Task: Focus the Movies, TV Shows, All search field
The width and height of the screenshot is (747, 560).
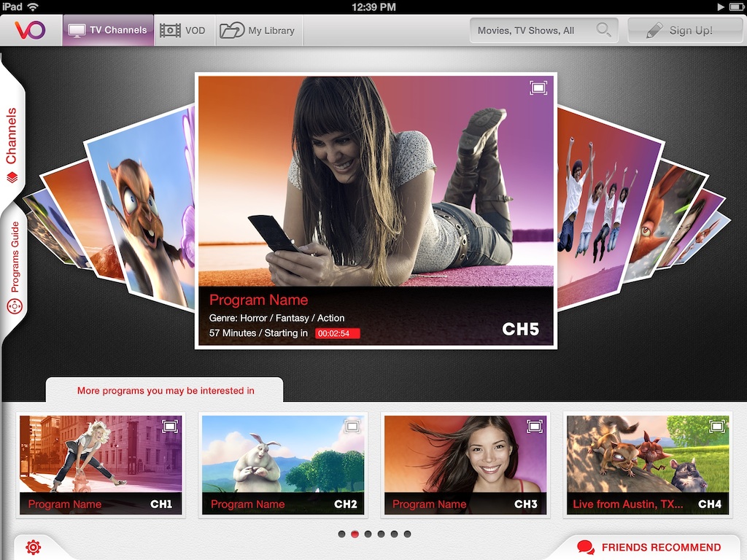Action: click(543, 31)
